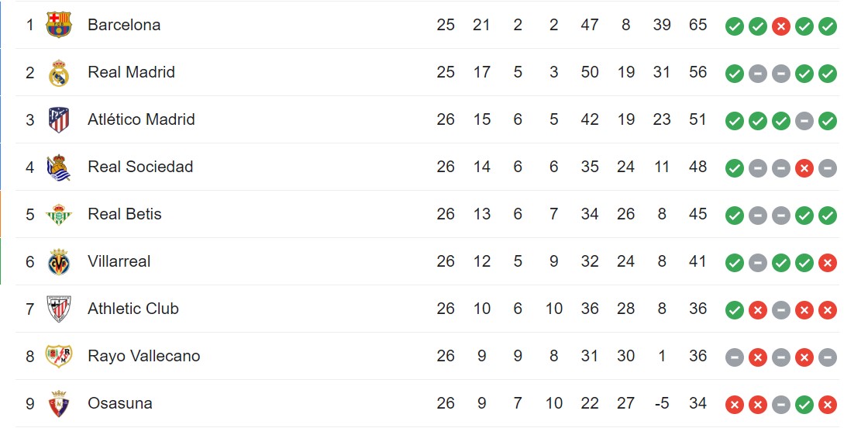Click the Barcelona club crest

coord(59,25)
